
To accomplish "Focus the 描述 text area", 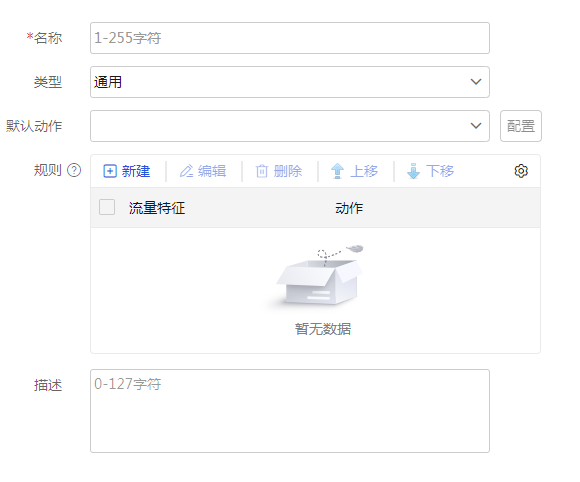I will 290,411.
